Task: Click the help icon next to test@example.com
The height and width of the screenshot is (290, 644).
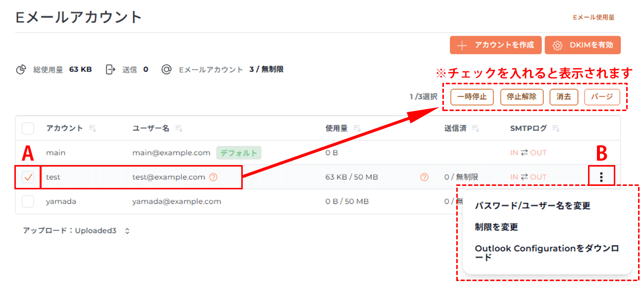Action: (x=213, y=177)
